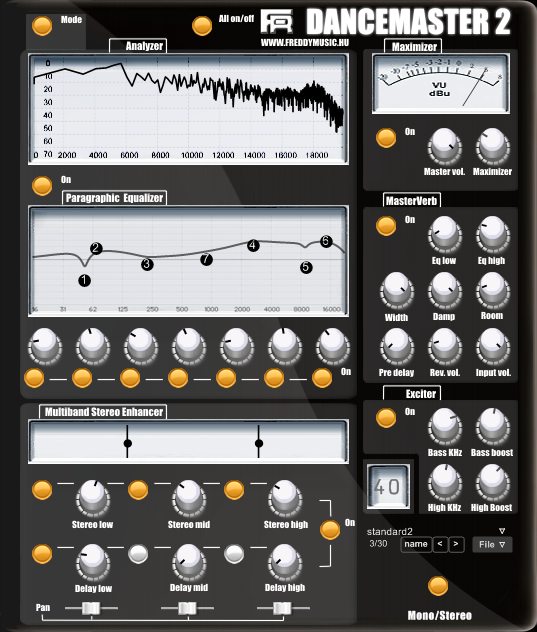This screenshot has width=537, height=632.
Task: Click the first equalizer band knob
Action: [x=45, y=347]
